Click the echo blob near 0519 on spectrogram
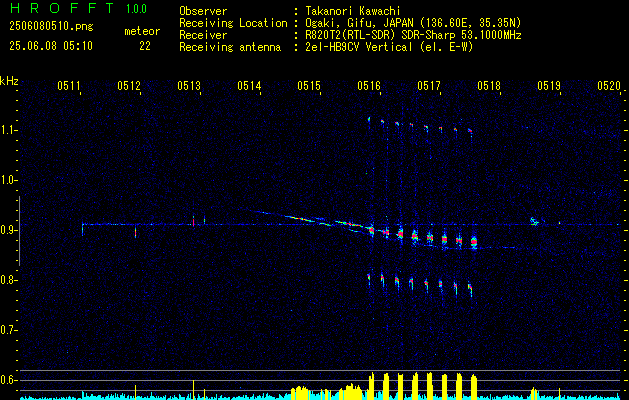Screen dimensions: 629x400 click(534, 221)
